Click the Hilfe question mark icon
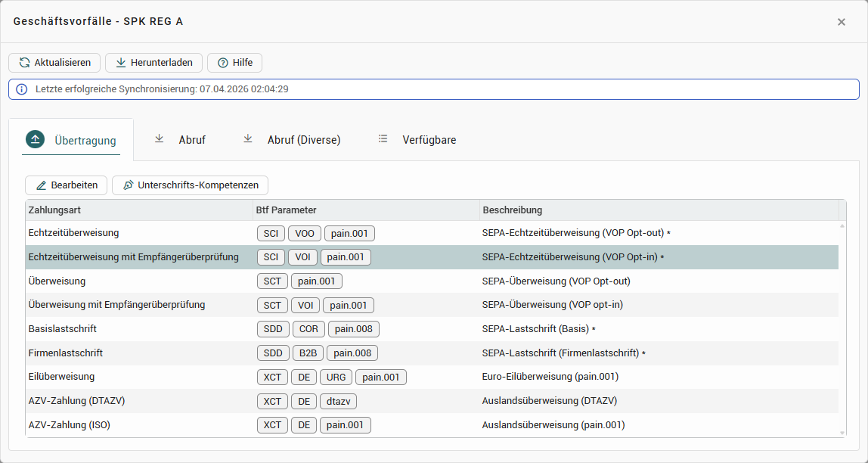Image resolution: width=868 pixels, height=463 pixels. 223,63
